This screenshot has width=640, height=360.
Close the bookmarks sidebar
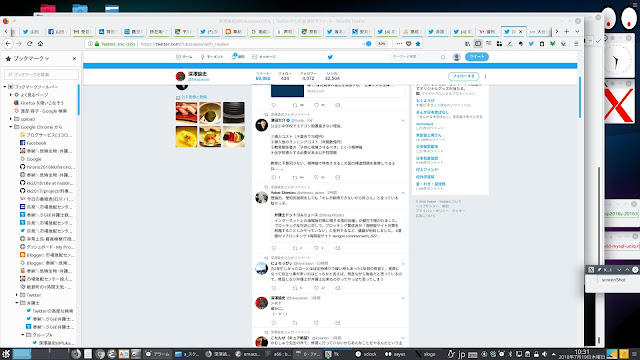(x=74, y=58)
